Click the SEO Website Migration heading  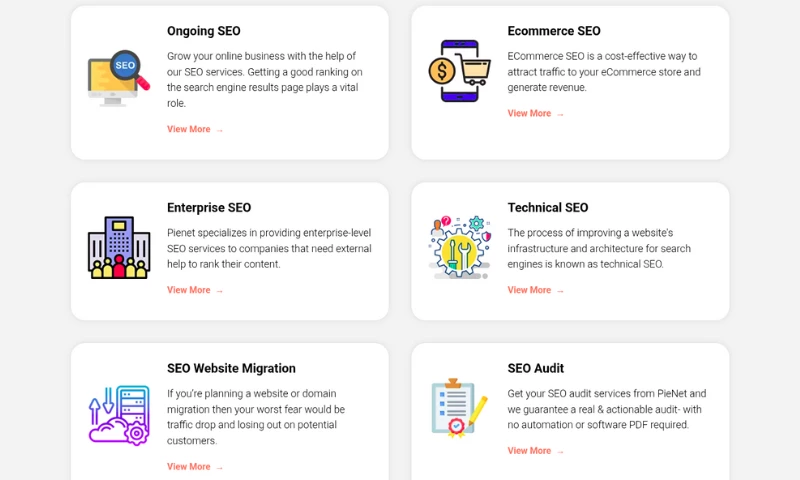tap(231, 368)
